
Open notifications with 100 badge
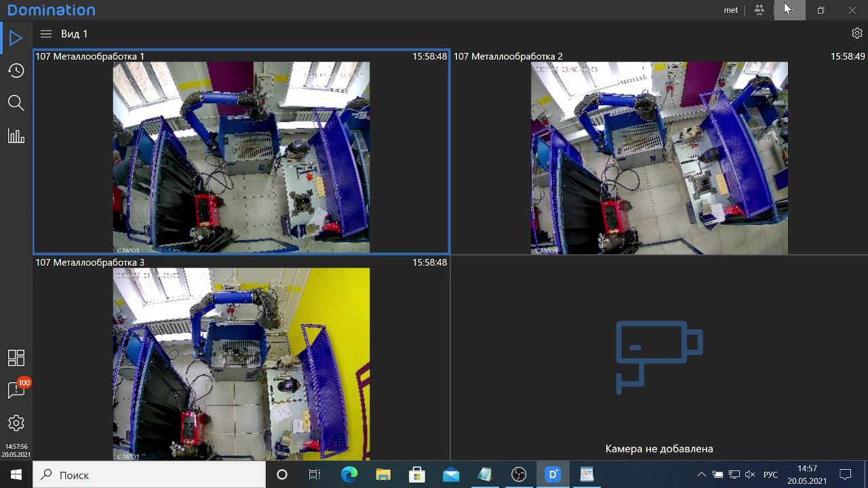pos(16,390)
